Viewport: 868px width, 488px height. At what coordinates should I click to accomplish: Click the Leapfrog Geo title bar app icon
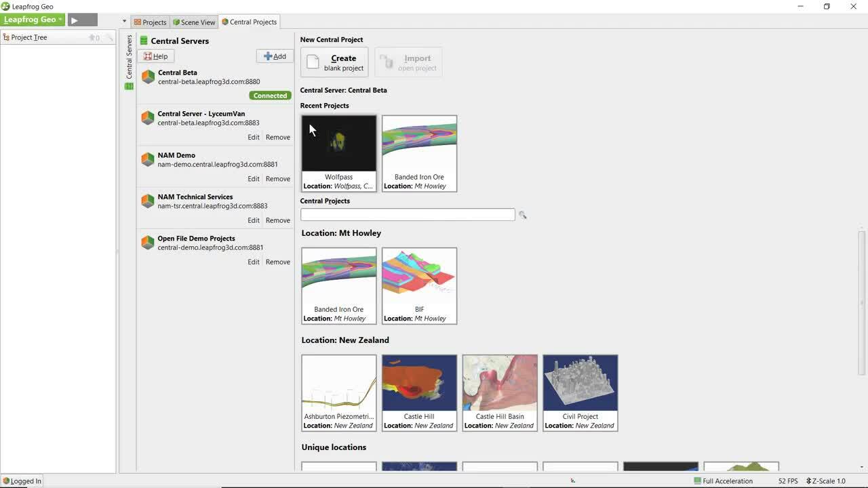(5, 6)
